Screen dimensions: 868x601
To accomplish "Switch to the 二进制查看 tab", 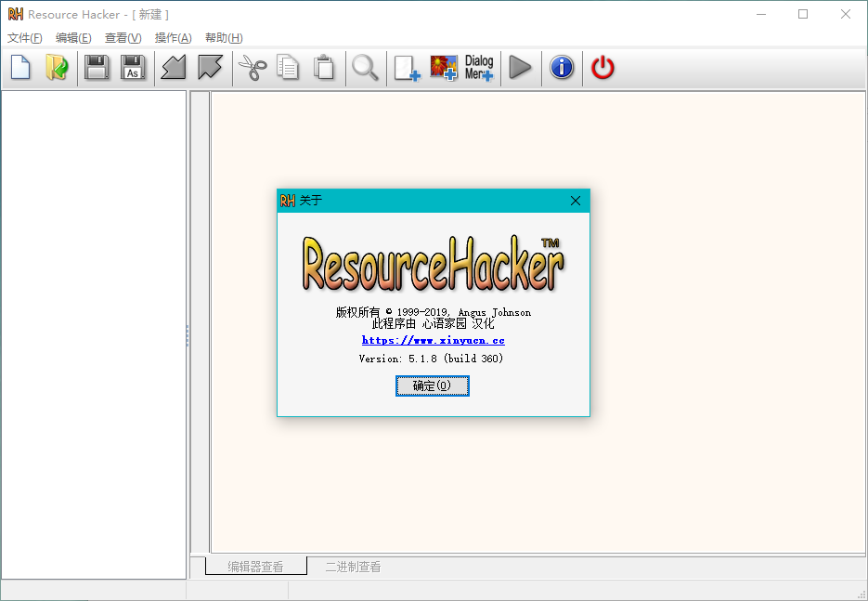I will tap(353, 566).
